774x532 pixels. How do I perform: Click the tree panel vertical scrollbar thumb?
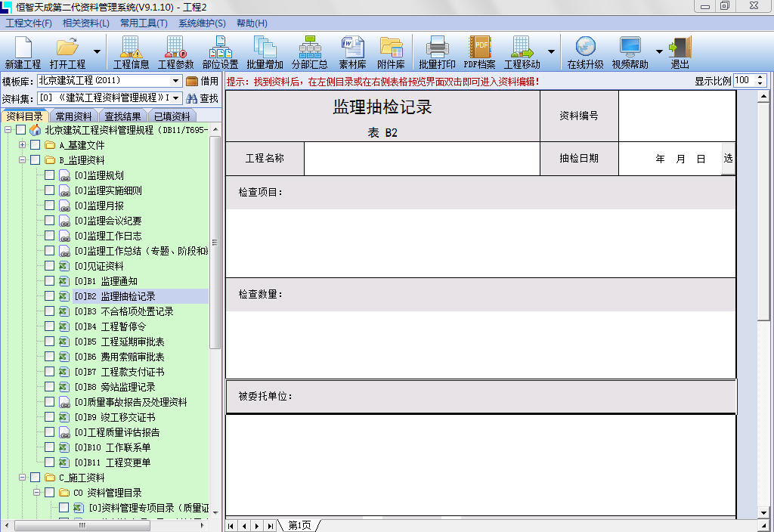(215, 243)
